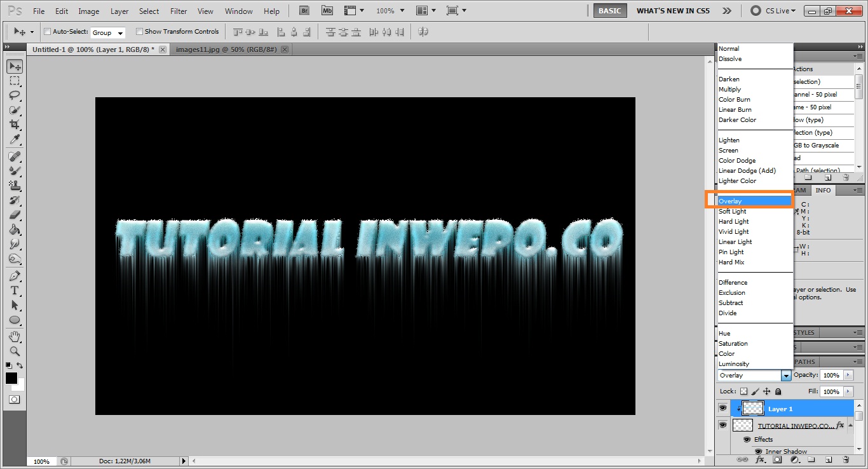Screen dimensions: 868x469
Task: Create a new fill or adjustment layer
Action: [794, 459]
